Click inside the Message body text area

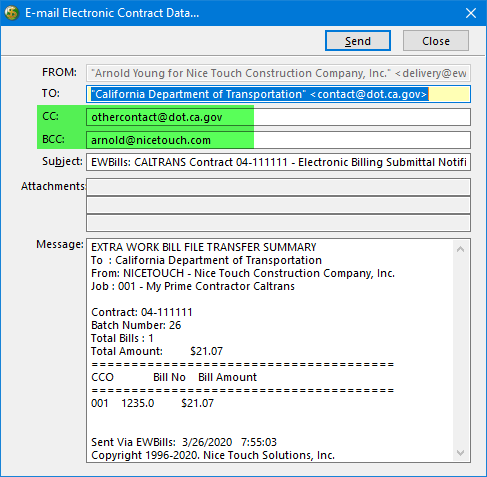270,350
